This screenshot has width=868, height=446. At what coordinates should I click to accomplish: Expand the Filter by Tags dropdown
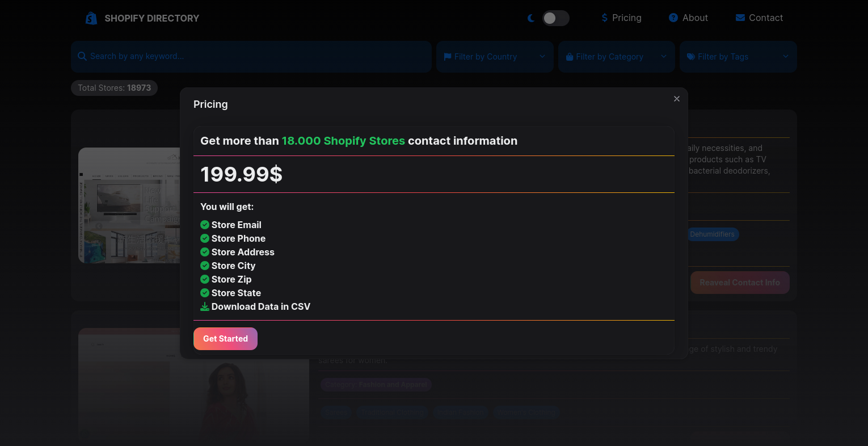(738, 57)
